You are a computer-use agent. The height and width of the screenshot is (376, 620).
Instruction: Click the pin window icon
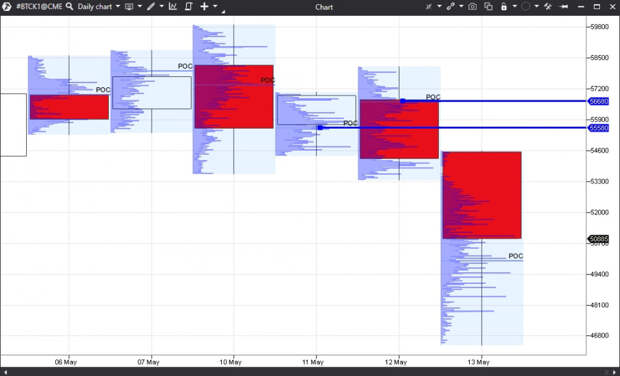point(565,7)
